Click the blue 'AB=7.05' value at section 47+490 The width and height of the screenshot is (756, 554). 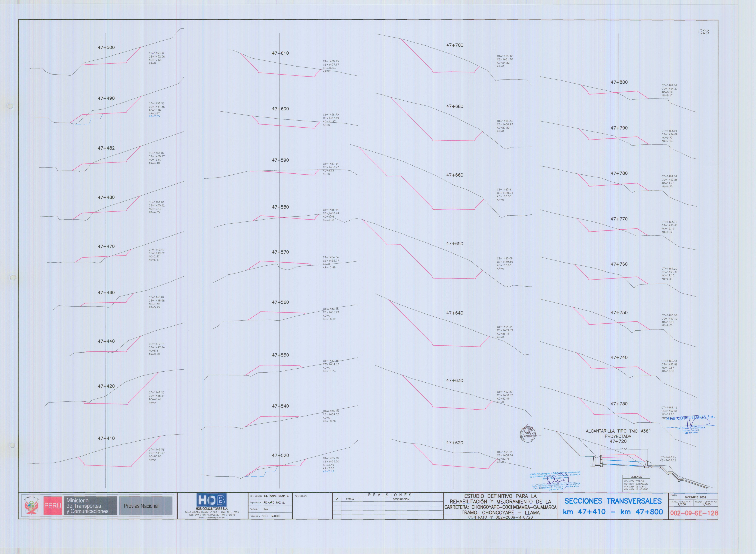click(154, 116)
